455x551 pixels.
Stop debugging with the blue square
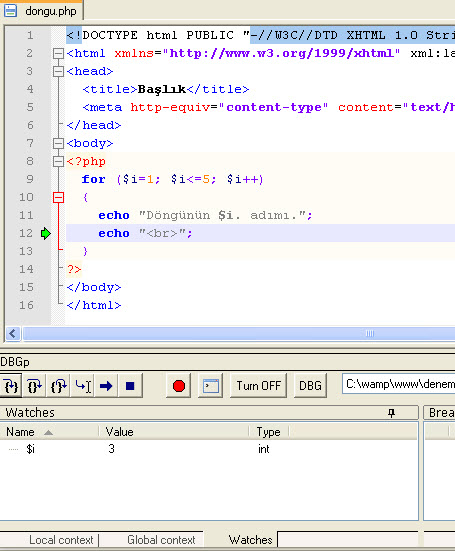(130, 386)
